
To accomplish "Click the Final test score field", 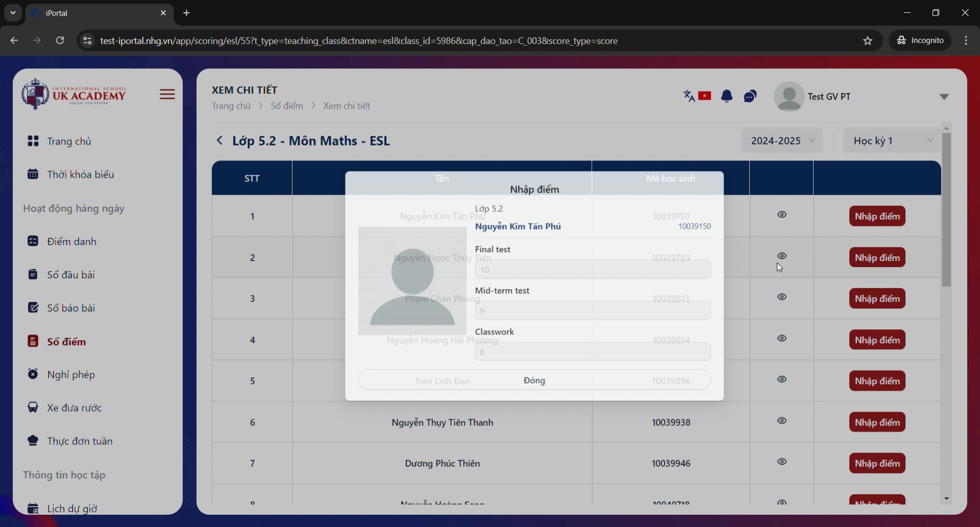I will pyautogui.click(x=592, y=270).
